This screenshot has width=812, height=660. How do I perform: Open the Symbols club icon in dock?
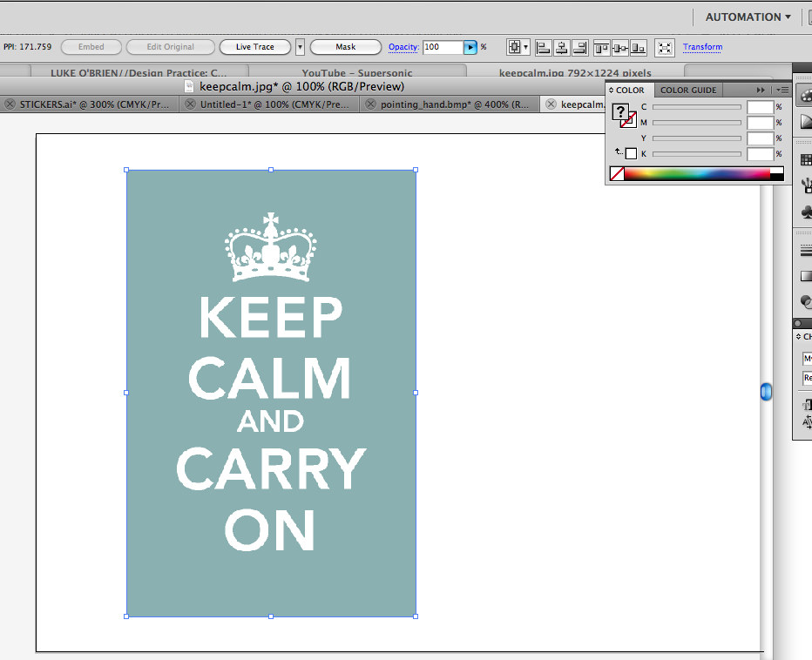pyautogui.click(x=805, y=212)
